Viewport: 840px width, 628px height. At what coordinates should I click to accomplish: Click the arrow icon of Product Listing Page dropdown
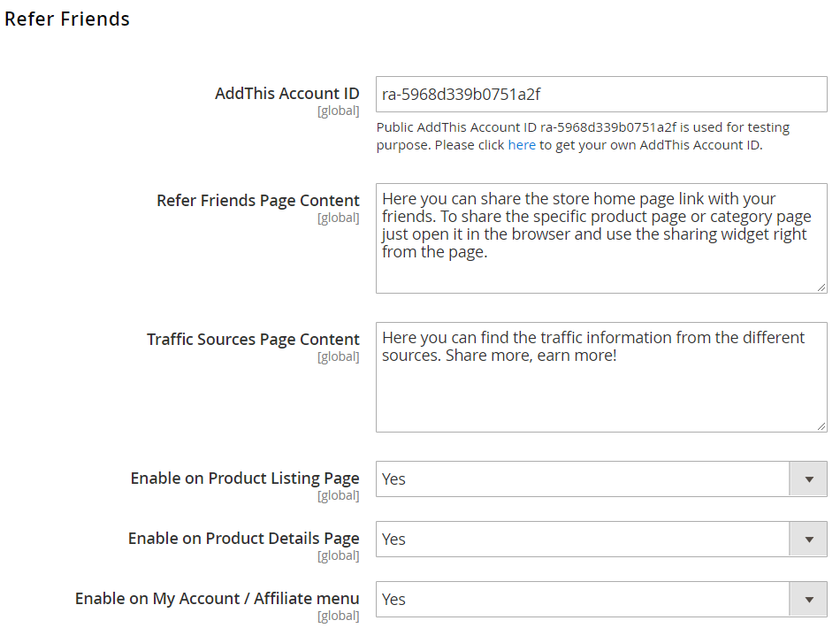(809, 479)
